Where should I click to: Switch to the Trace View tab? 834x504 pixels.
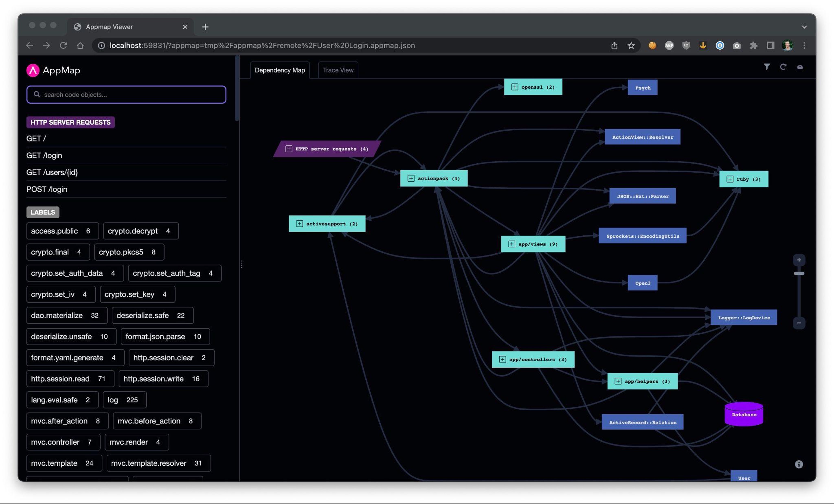pos(338,70)
